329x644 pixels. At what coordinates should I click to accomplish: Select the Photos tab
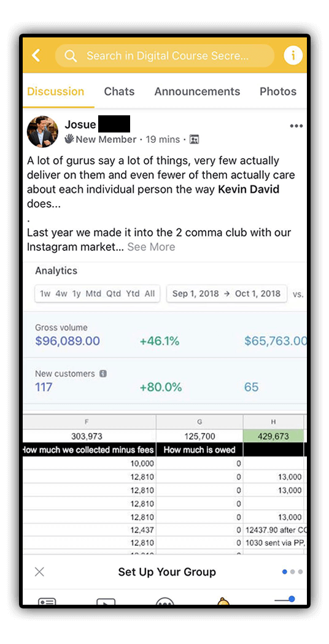pyautogui.click(x=278, y=91)
